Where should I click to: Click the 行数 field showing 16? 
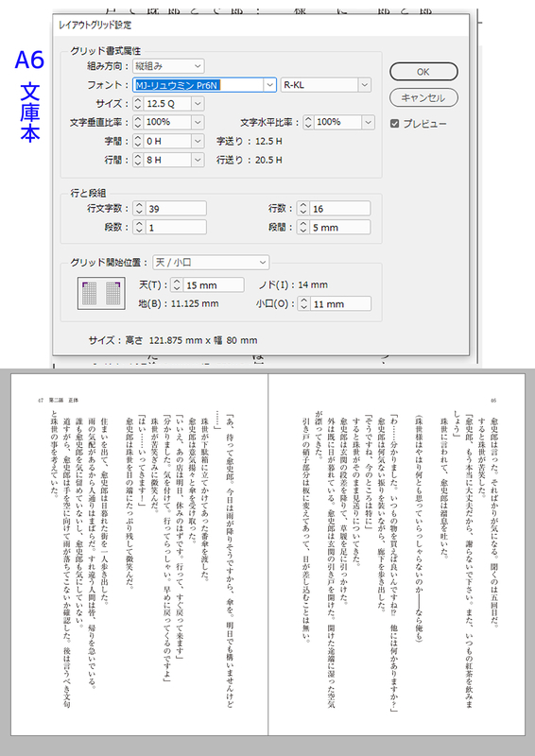coord(339,208)
